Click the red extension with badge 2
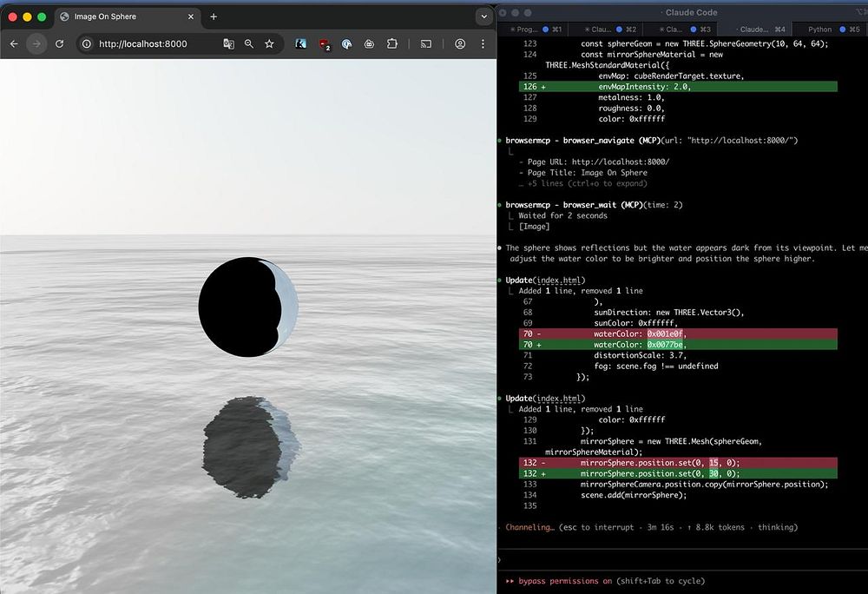This screenshot has height=594, width=868. [325, 43]
